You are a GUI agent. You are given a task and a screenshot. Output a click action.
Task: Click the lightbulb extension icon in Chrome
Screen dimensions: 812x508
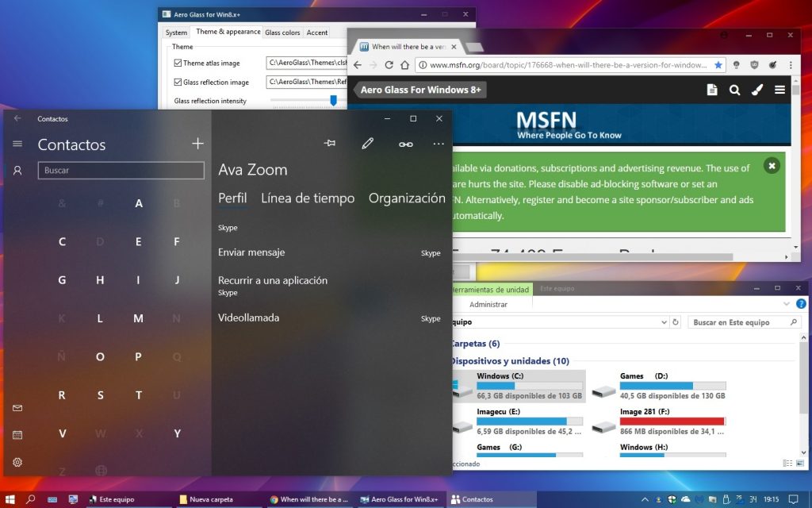pyautogui.click(x=736, y=65)
